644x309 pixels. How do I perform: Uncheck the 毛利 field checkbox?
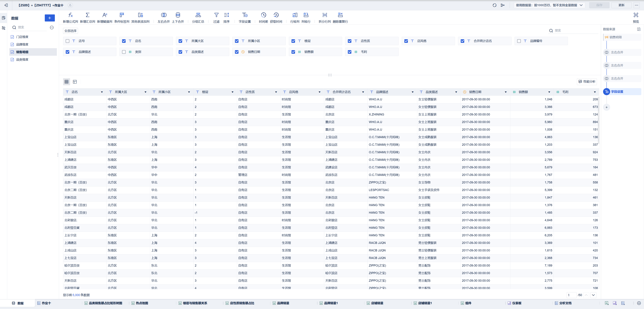click(x=350, y=52)
